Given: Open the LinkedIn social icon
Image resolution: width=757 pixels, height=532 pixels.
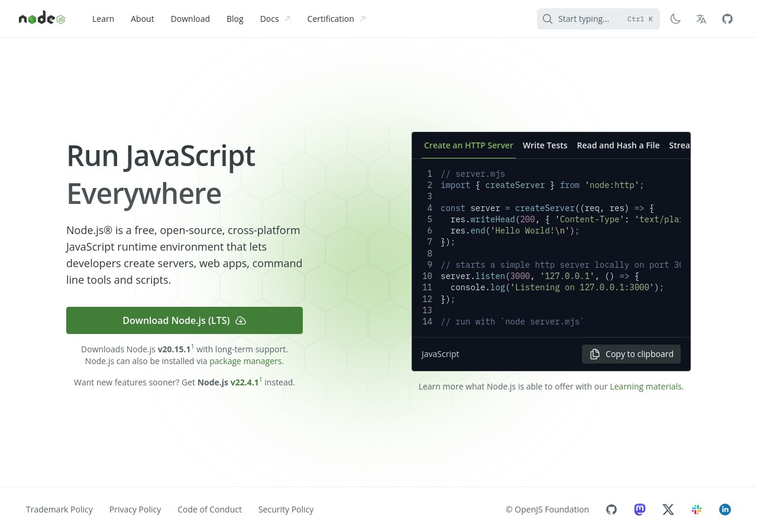Looking at the screenshot, I should click(x=725, y=510).
